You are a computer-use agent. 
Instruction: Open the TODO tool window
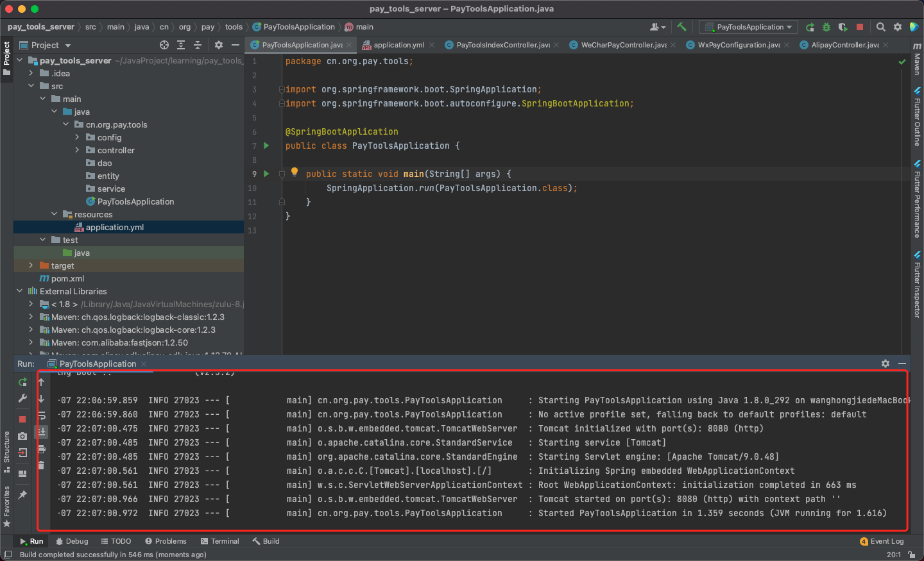tap(116, 541)
